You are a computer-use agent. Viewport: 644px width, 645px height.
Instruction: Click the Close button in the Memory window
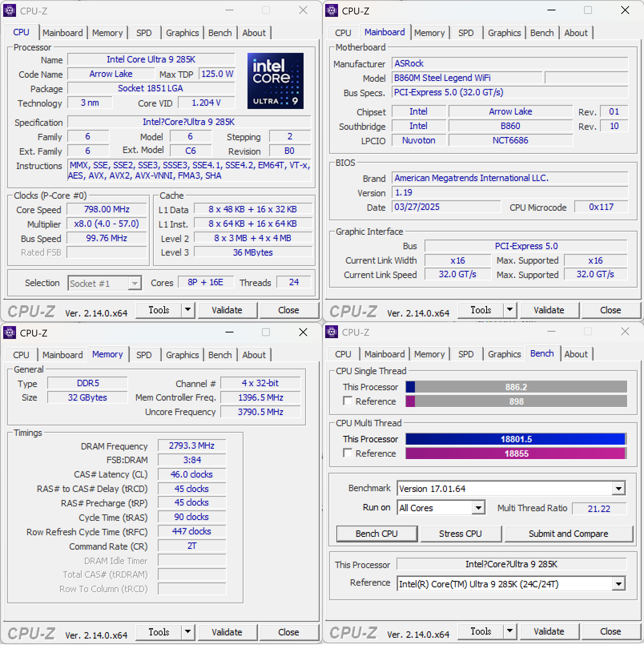coord(288,632)
